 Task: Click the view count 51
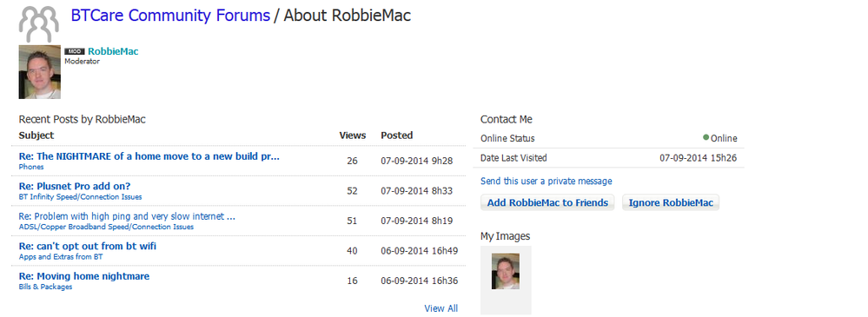point(352,221)
